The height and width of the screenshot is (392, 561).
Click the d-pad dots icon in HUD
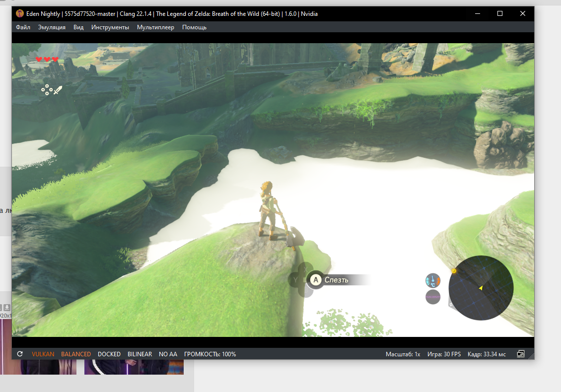coord(47,90)
